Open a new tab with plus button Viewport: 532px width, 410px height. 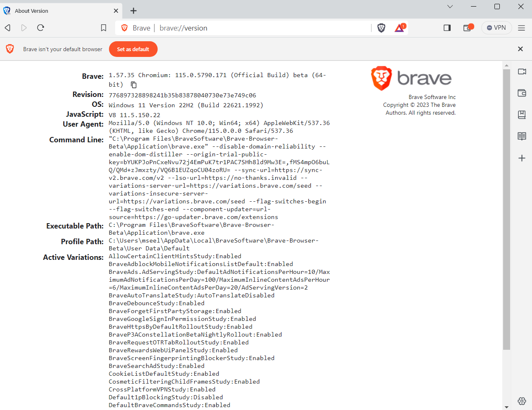(133, 11)
